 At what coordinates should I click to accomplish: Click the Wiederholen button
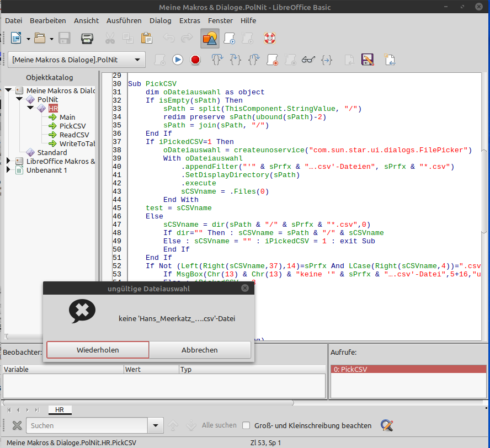98,350
